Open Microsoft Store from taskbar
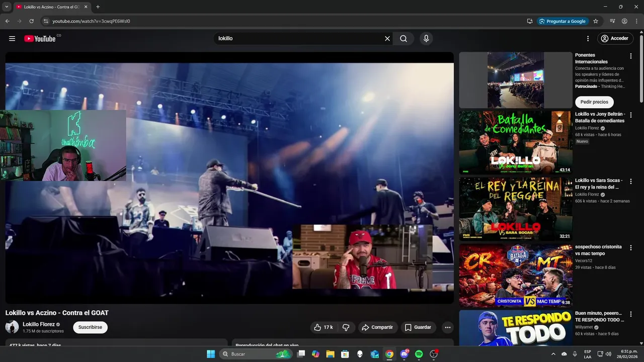 tap(345, 354)
